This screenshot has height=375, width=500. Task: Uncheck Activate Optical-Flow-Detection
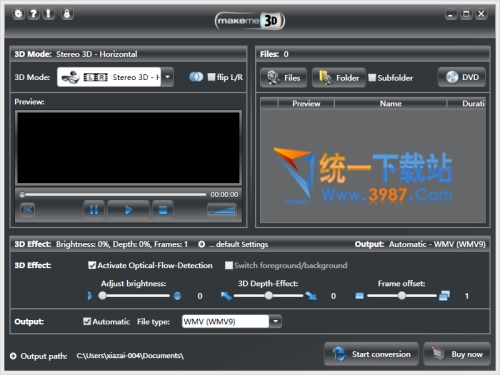tap(92, 265)
